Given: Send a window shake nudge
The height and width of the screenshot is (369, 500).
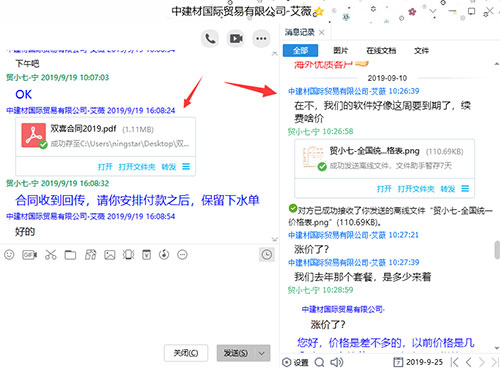Looking at the screenshot, I should pos(128,255).
